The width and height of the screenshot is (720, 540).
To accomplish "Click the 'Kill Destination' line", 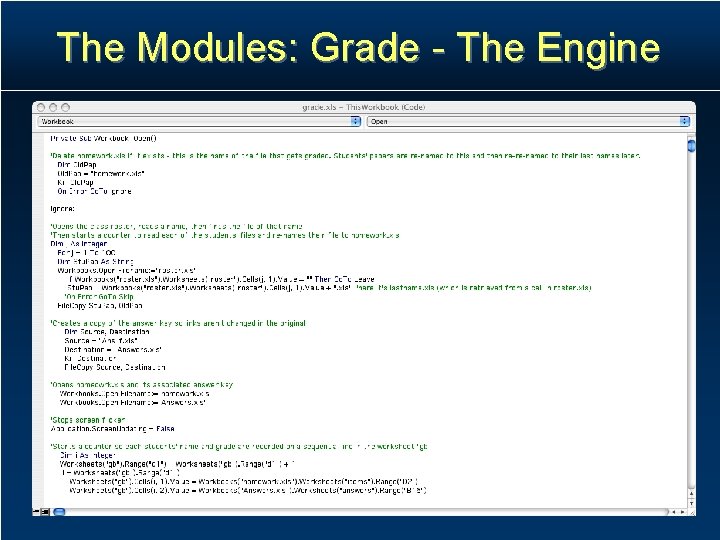I will pos(90,358).
